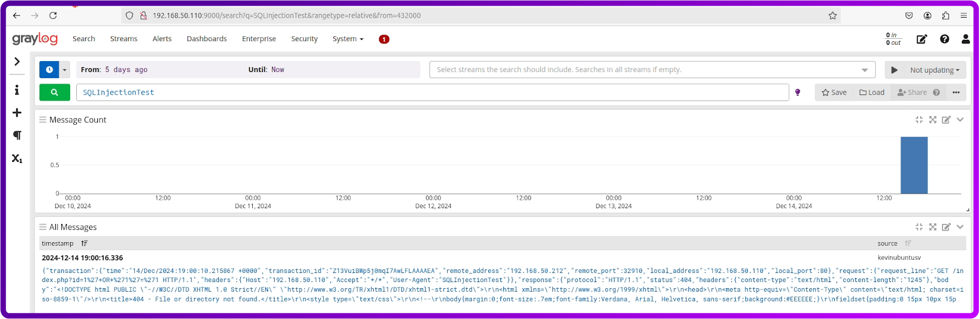Focus All Messages widget fullscreen
This screenshot has height=319, width=980.
pyautogui.click(x=933, y=227)
